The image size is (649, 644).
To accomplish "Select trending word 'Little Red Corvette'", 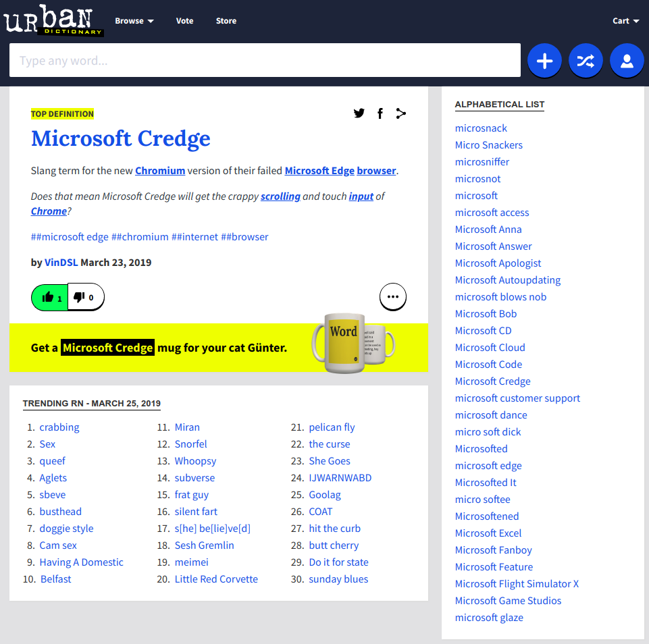I will coord(216,579).
